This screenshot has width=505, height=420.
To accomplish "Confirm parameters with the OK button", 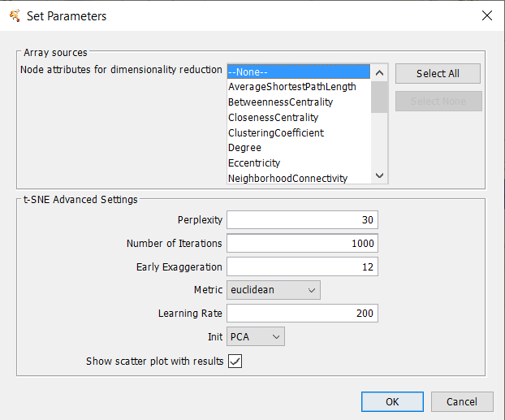I will point(392,401).
